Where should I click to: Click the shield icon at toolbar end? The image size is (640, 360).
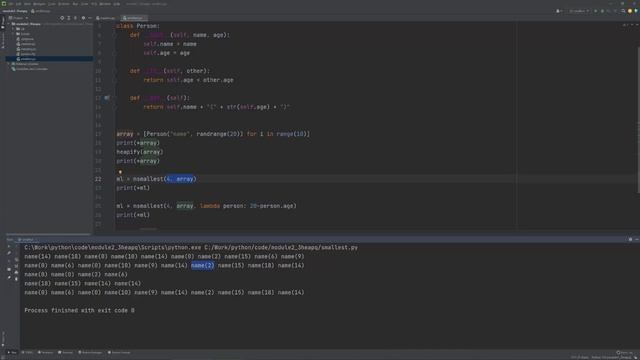coord(636,11)
